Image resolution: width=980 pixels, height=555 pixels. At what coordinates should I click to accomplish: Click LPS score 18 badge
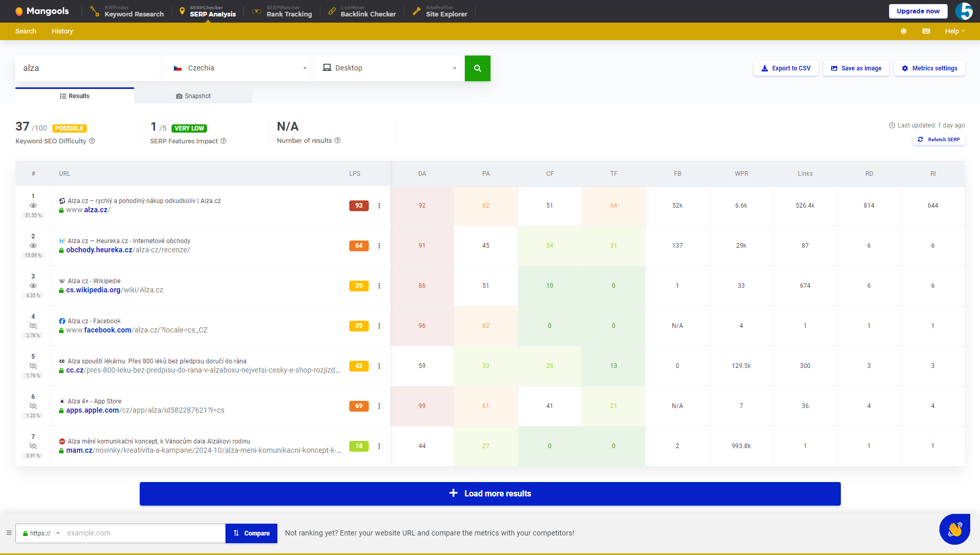click(x=359, y=446)
